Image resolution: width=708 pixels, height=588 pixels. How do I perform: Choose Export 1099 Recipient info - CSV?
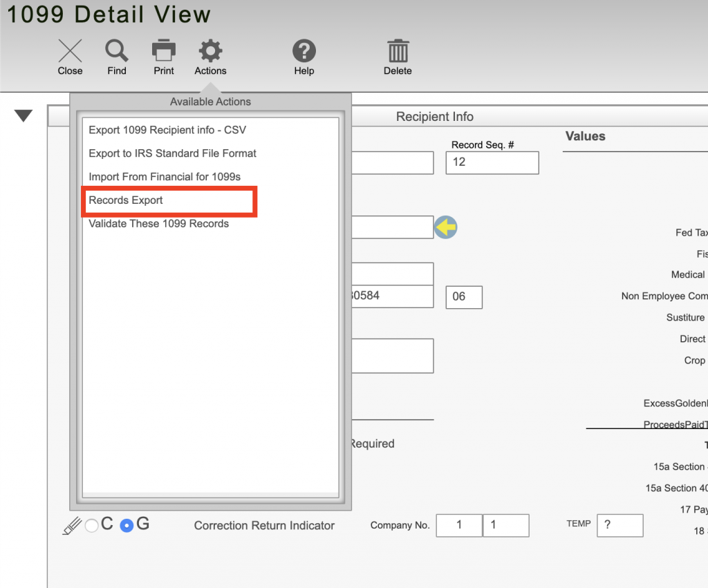click(167, 130)
